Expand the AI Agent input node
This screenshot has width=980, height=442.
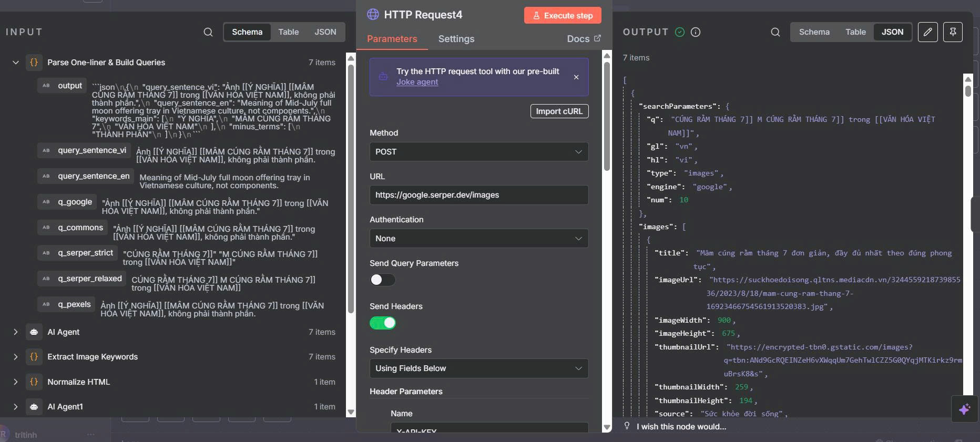16,332
